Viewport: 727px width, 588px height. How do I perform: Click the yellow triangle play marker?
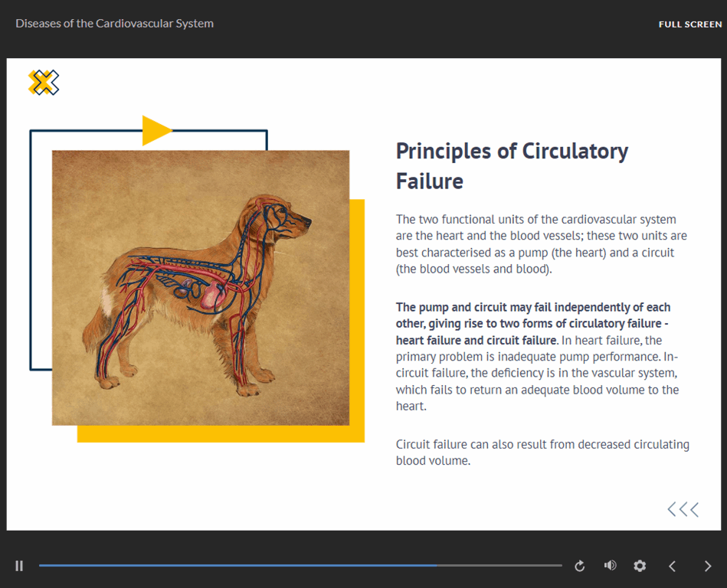tap(157, 131)
